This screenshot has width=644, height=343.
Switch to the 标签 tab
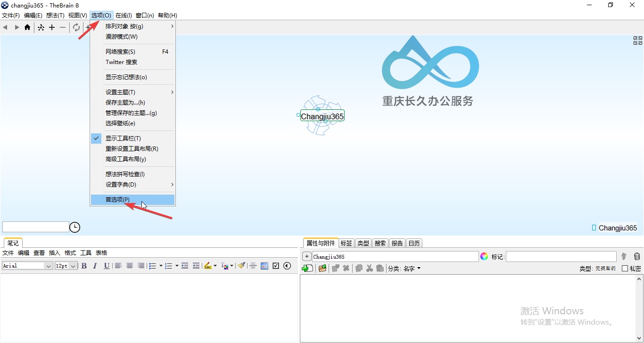[346, 243]
